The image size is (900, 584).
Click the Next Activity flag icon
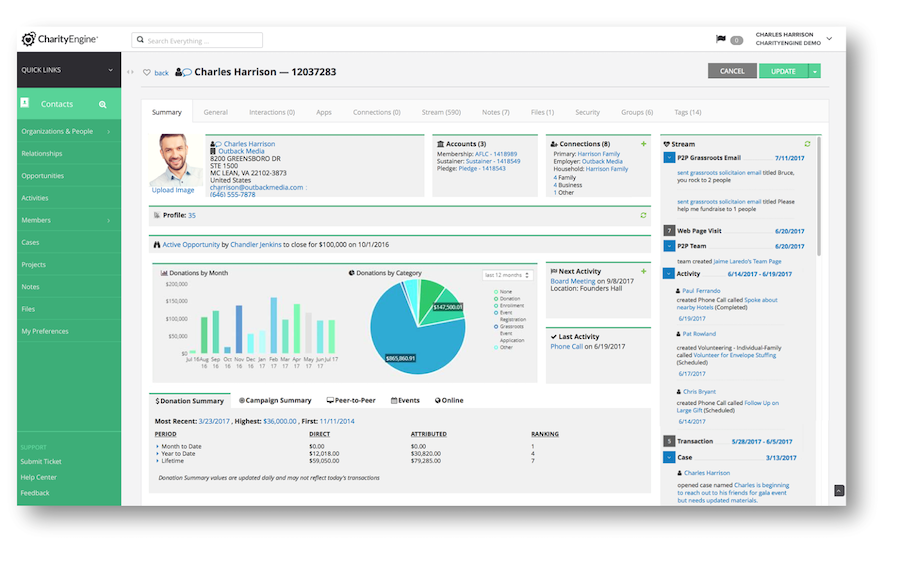554,271
